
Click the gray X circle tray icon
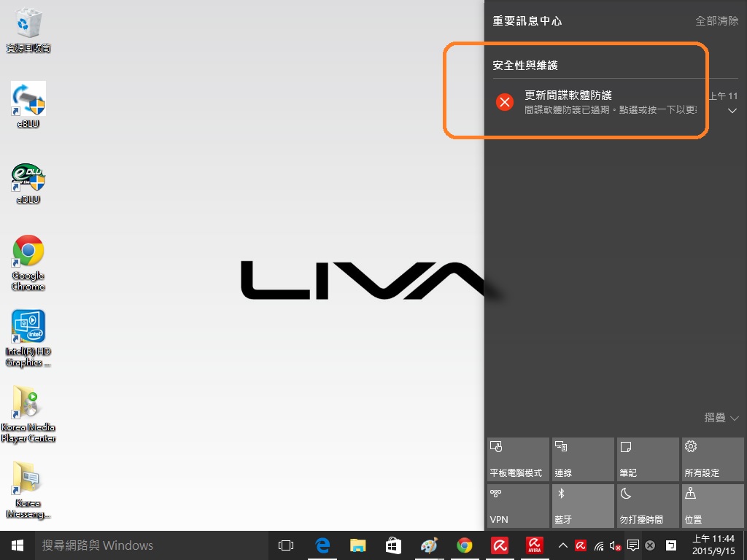650,545
